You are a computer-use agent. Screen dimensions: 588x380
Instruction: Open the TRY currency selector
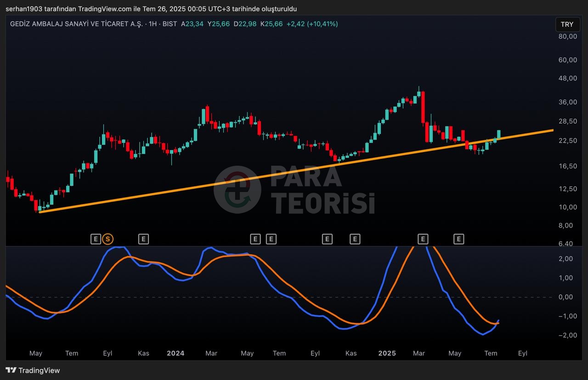tap(567, 24)
